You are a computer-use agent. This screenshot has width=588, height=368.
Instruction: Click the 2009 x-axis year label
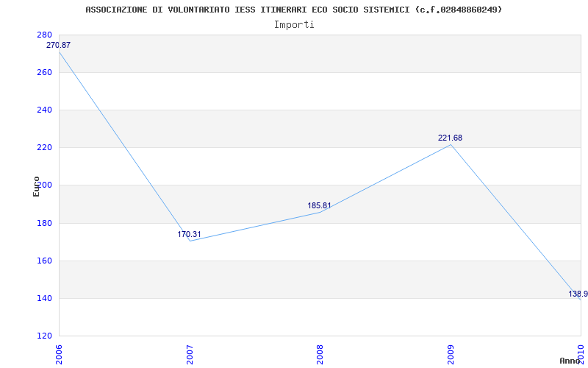click(x=451, y=355)
